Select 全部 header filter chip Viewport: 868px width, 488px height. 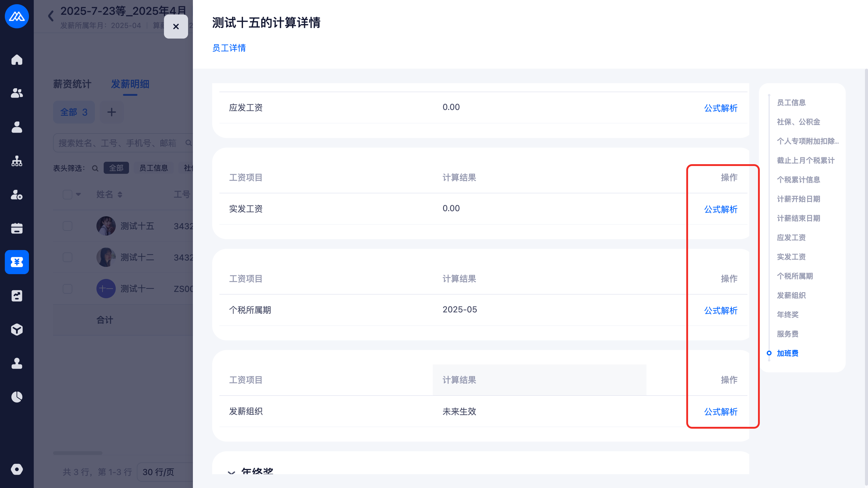pyautogui.click(x=116, y=168)
